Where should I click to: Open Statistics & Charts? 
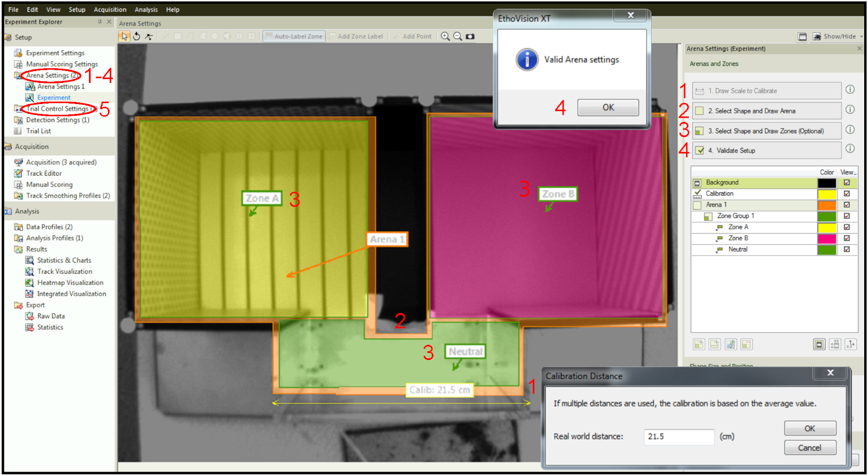tap(64, 261)
